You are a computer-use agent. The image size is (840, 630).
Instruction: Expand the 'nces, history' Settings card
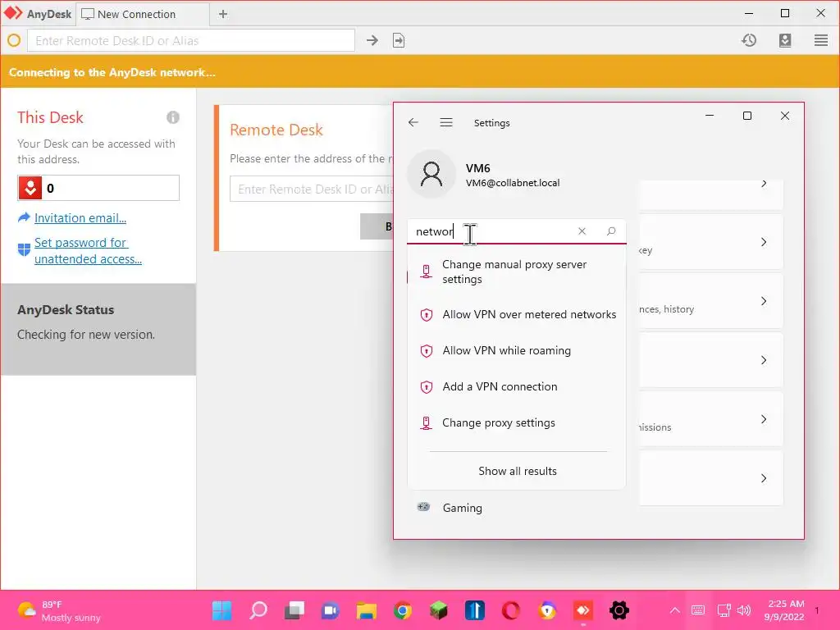(x=764, y=301)
